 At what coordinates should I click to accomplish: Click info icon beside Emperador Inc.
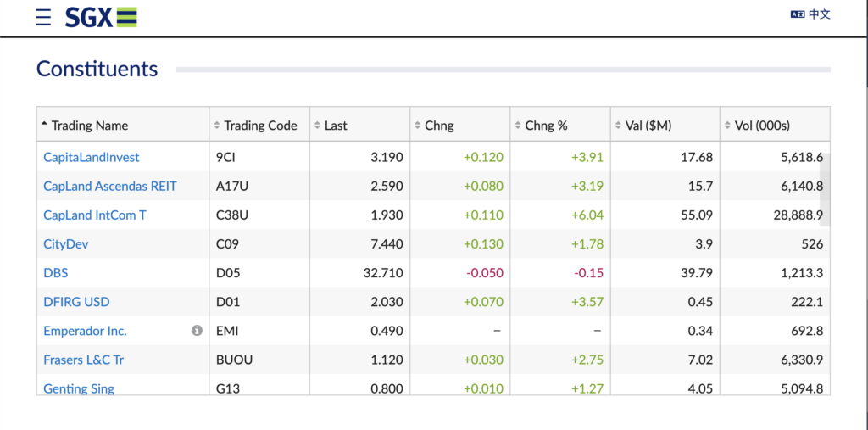tap(197, 331)
